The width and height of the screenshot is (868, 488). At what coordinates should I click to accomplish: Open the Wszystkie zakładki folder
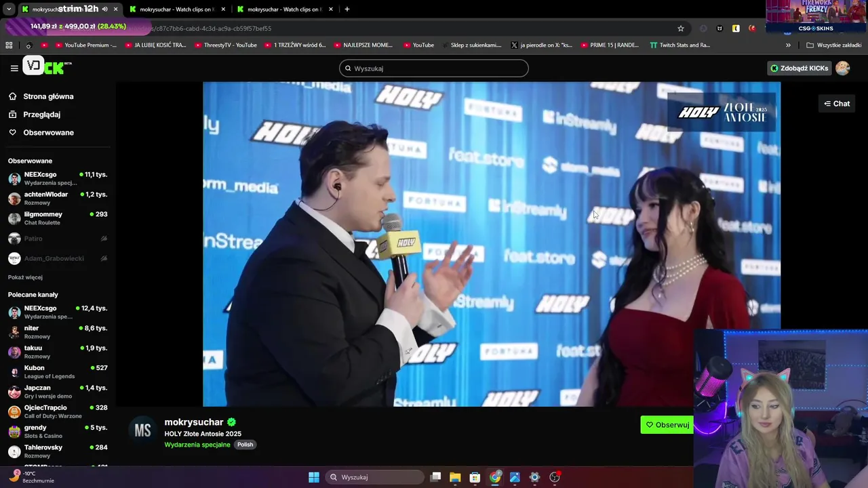834,45
